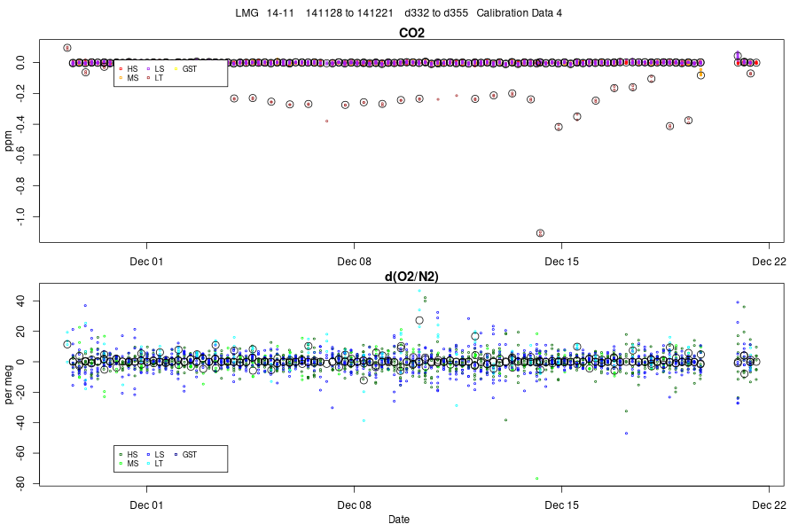Click the -1.0 tick on ppm axis
Viewport: 798px width, 532px height.
click(21, 217)
